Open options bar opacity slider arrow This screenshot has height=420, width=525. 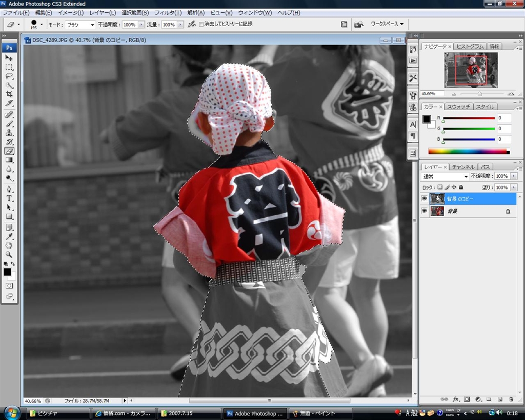click(x=142, y=25)
